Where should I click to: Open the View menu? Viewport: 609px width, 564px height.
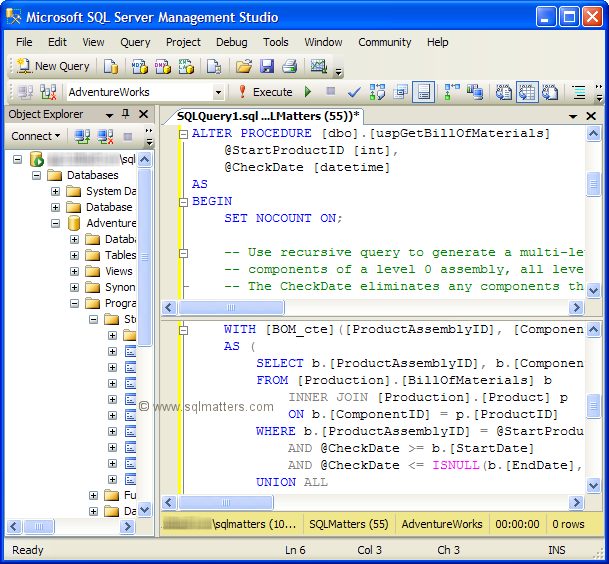93,42
